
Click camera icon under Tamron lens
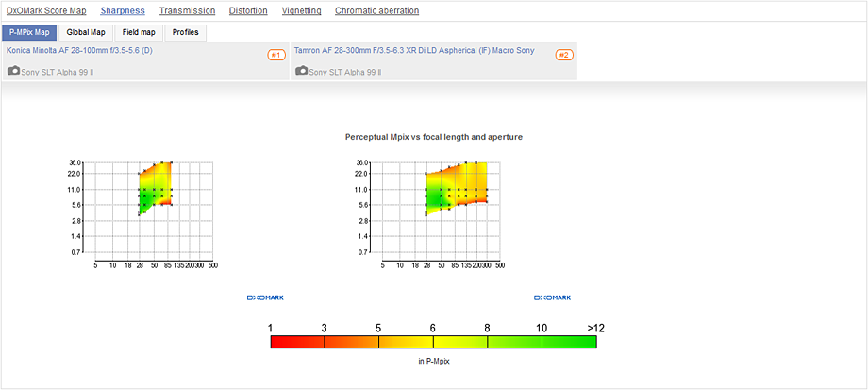click(x=302, y=71)
